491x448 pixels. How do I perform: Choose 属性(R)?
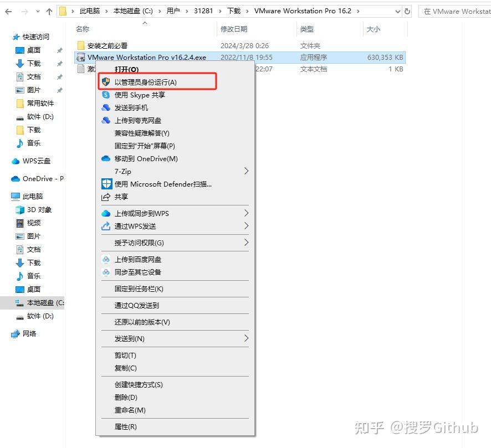click(x=126, y=427)
